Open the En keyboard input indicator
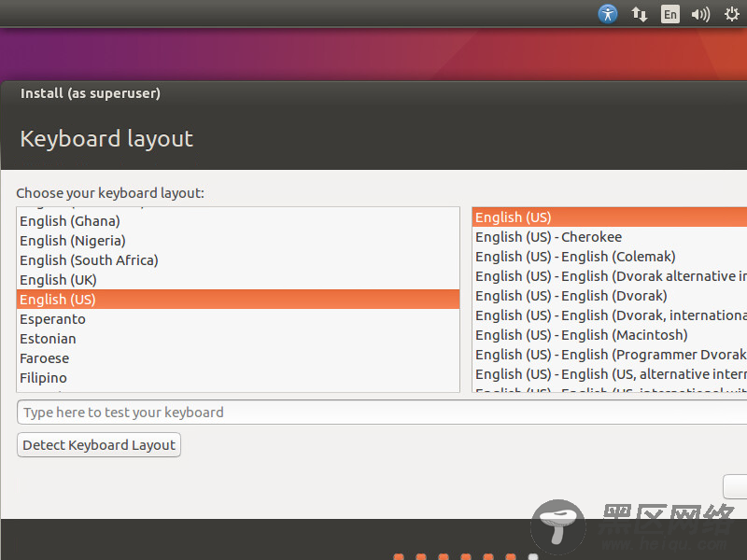The height and width of the screenshot is (560, 747). pos(669,14)
